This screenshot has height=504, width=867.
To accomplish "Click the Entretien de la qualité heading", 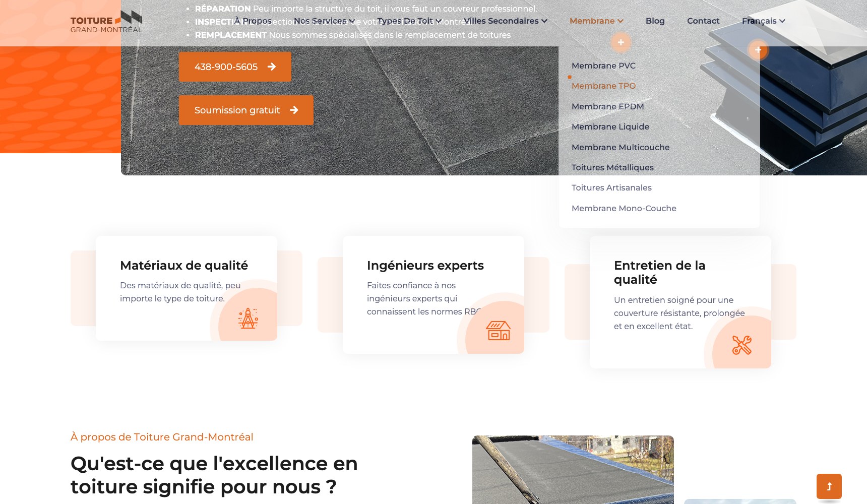I will 659,272.
